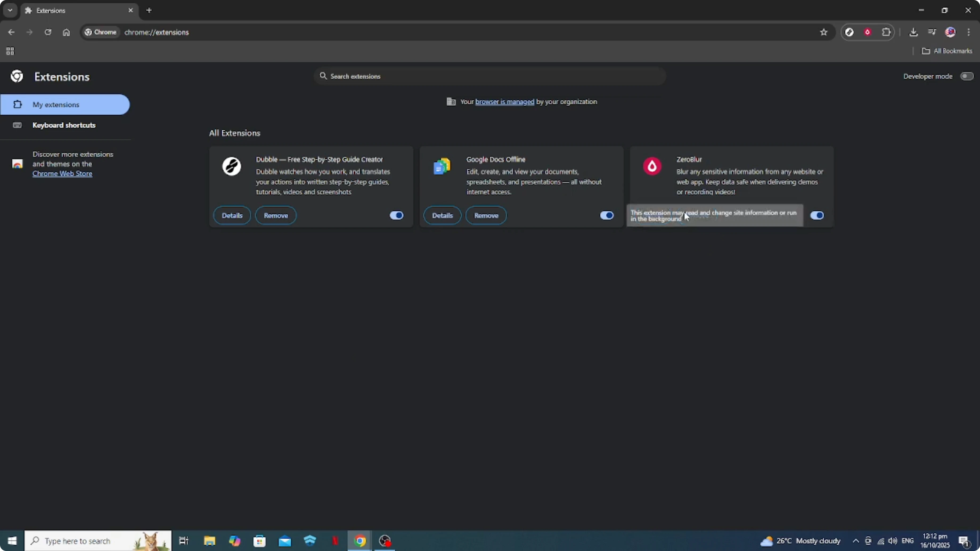Image resolution: width=980 pixels, height=551 pixels.
Task: Bookmark this page with the star
Action: pyautogui.click(x=824, y=32)
